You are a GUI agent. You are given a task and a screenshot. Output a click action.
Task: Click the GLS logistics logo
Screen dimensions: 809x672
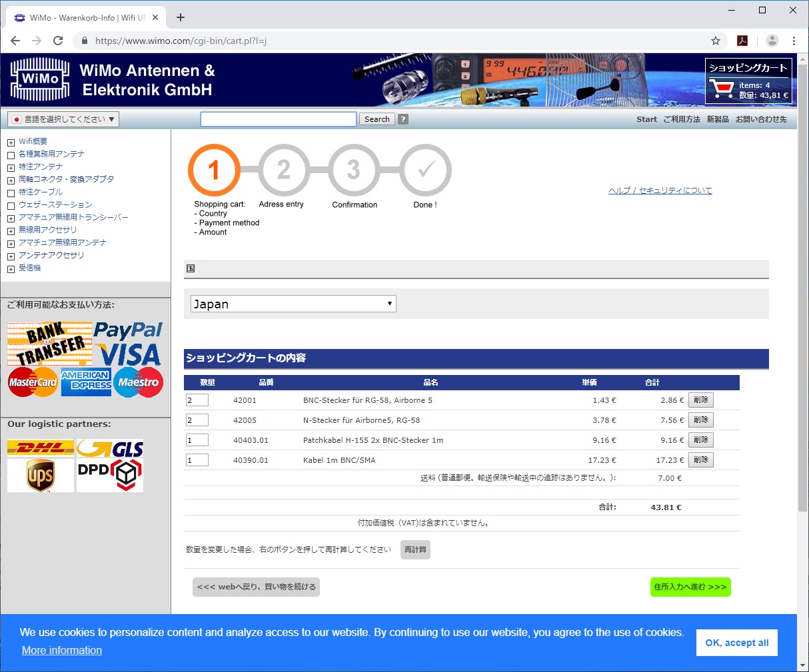coord(110,448)
